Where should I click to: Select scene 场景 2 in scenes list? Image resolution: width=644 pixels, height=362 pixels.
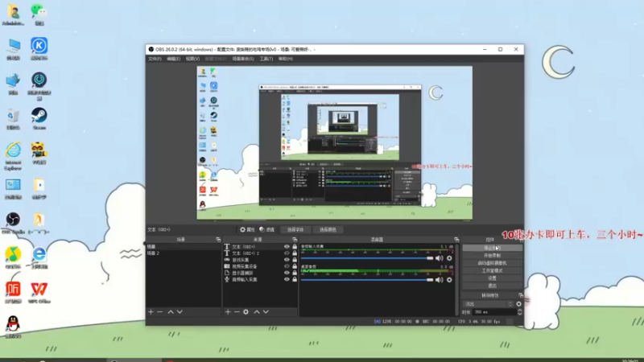(183, 253)
